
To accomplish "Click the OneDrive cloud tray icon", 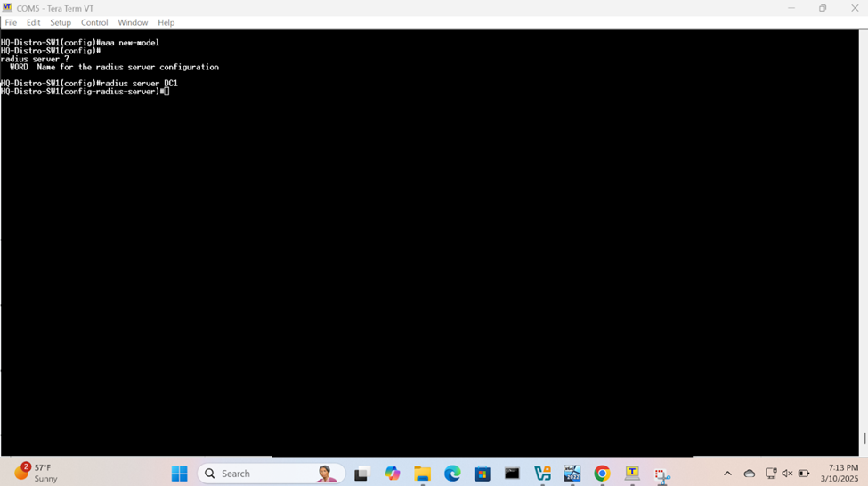I will click(749, 474).
